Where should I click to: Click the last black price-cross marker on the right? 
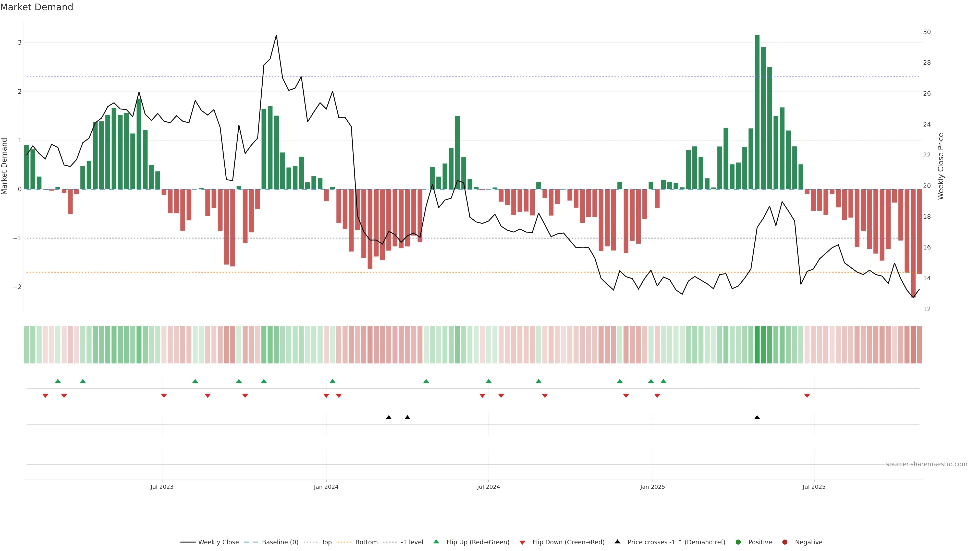(x=757, y=418)
